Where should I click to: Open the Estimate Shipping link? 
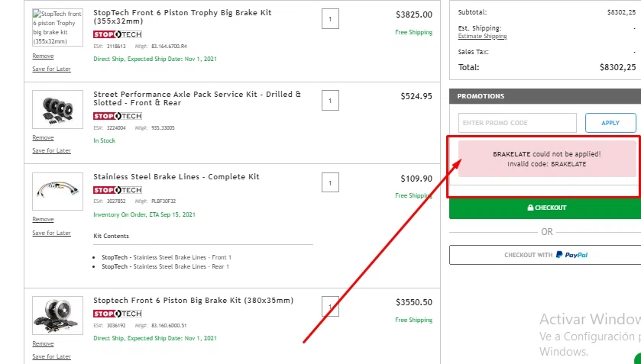click(482, 37)
